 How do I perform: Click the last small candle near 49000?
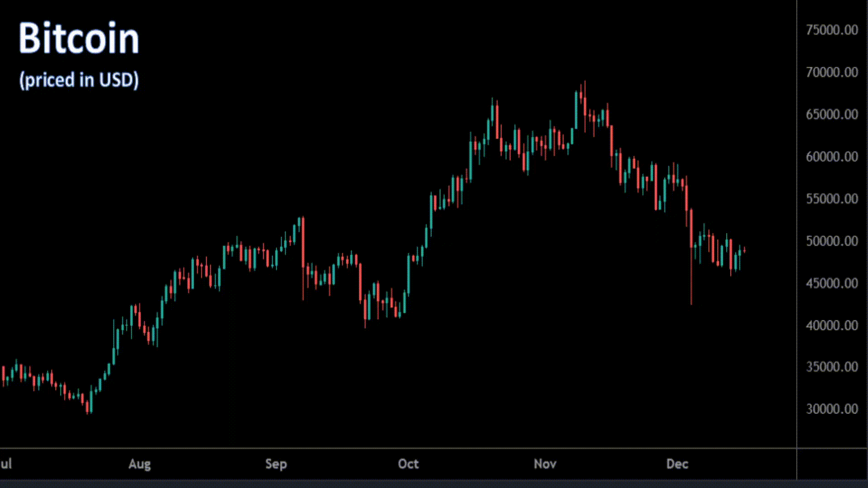point(744,250)
